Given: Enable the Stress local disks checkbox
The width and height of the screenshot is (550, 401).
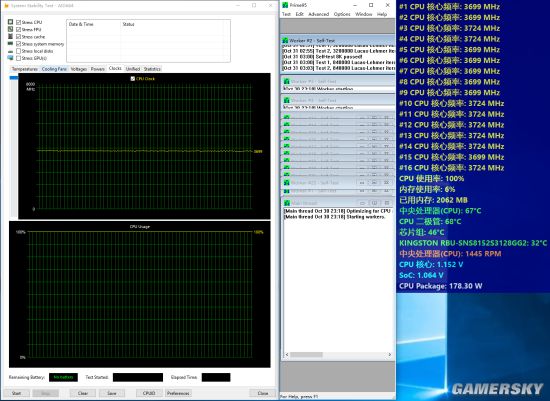Looking at the screenshot, I should [x=19, y=51].
